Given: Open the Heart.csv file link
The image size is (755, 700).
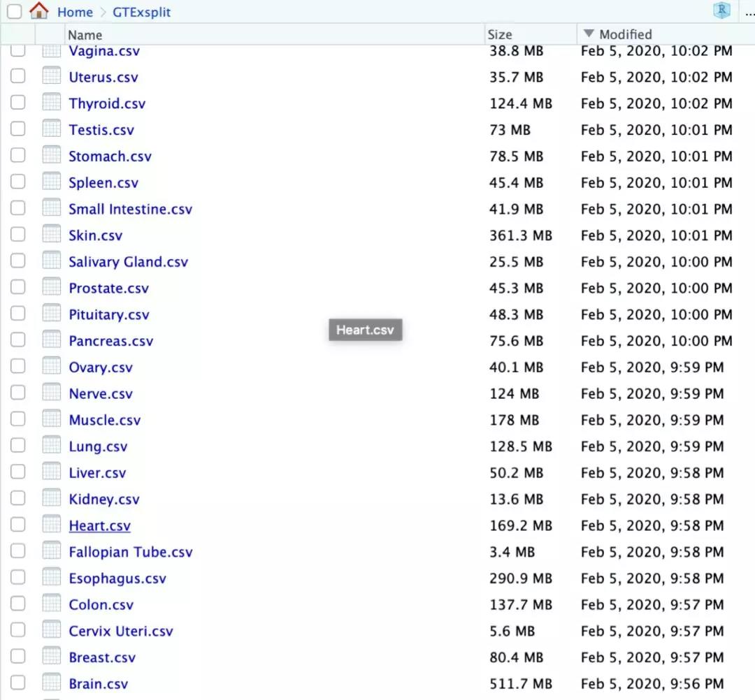Looking at the screenshot, I should coord(100,526).
